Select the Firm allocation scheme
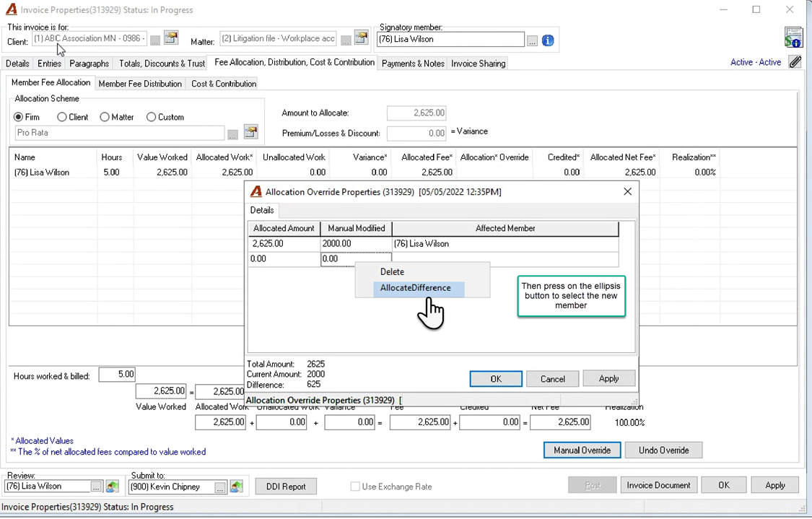The image size is (812, 519). [x=19, y=117]
